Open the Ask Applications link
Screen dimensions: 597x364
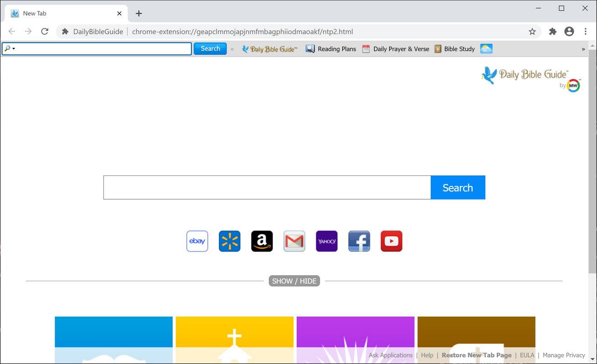click(391, 355)
